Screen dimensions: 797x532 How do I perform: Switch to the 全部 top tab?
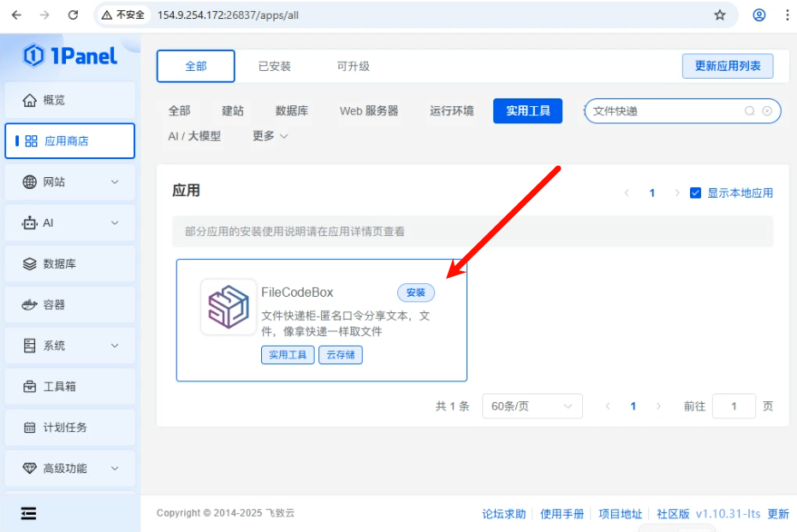[196, 66]
